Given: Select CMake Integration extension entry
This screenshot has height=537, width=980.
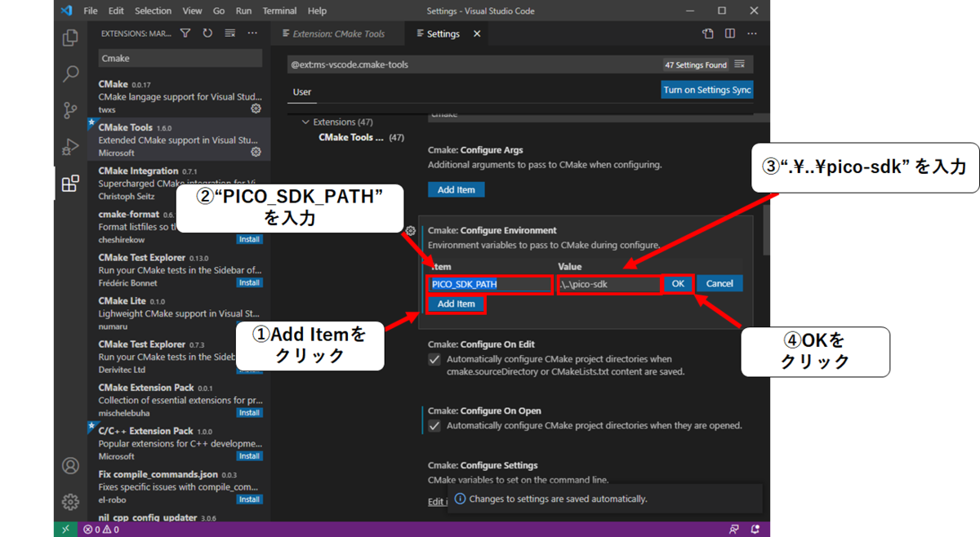Looking at the screenshot, I should [x=180, y=184].
